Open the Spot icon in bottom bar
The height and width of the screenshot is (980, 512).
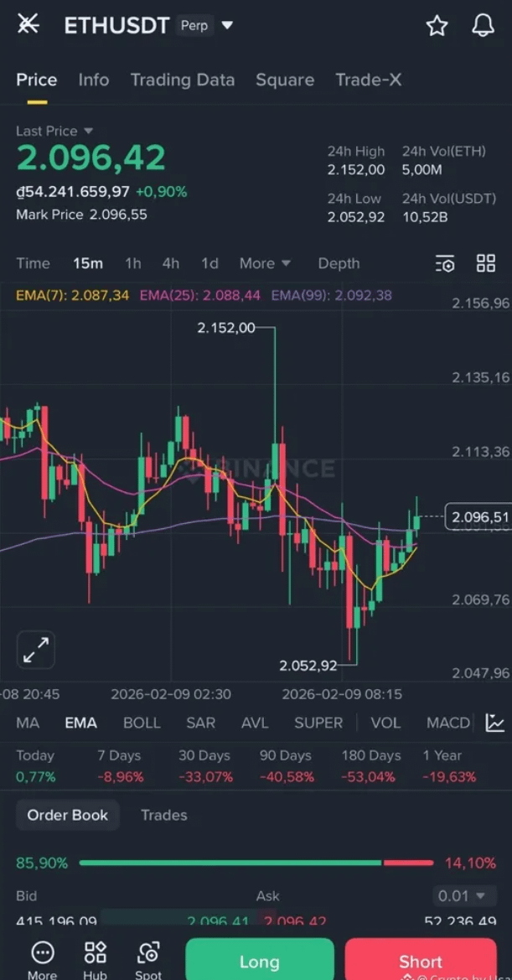(148, 958)
